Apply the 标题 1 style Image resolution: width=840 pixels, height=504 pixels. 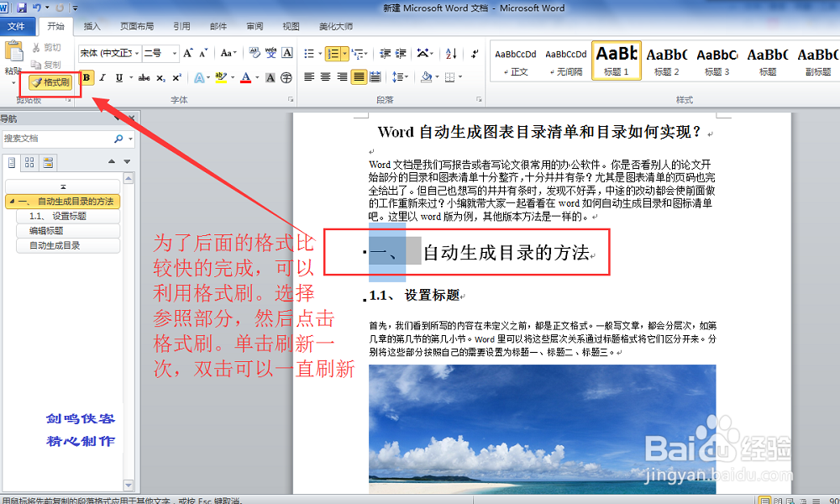(616, 60)
